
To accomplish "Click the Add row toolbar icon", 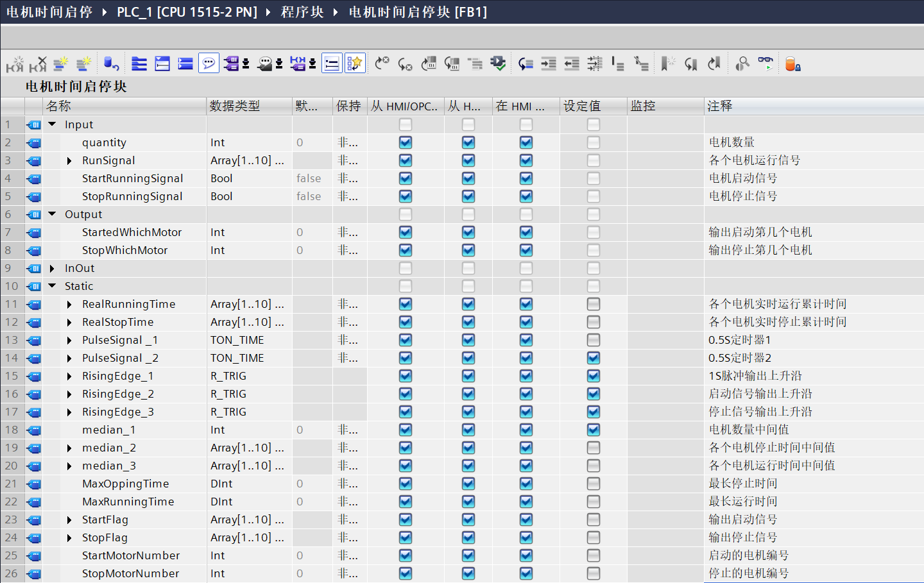I will click(x=84, y=64).
